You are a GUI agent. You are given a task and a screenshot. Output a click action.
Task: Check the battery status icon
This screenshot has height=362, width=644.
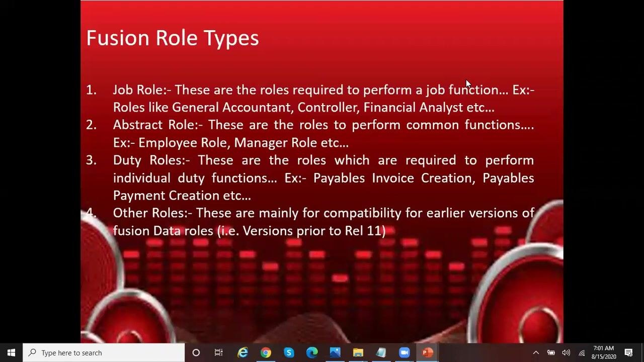(551, 353)
